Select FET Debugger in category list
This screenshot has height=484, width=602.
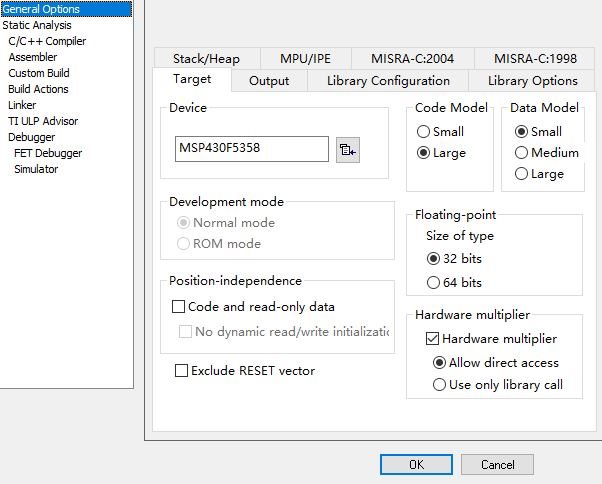click(48, 153)
